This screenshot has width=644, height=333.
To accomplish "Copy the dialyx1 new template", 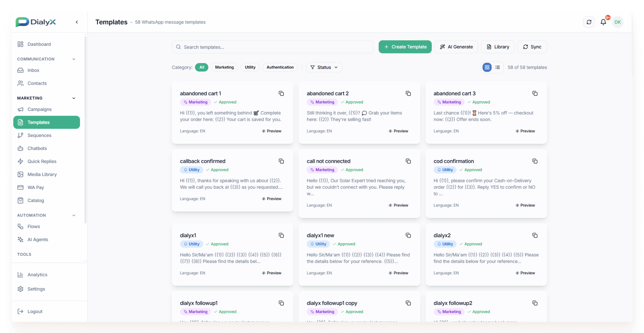I will 408,235.
